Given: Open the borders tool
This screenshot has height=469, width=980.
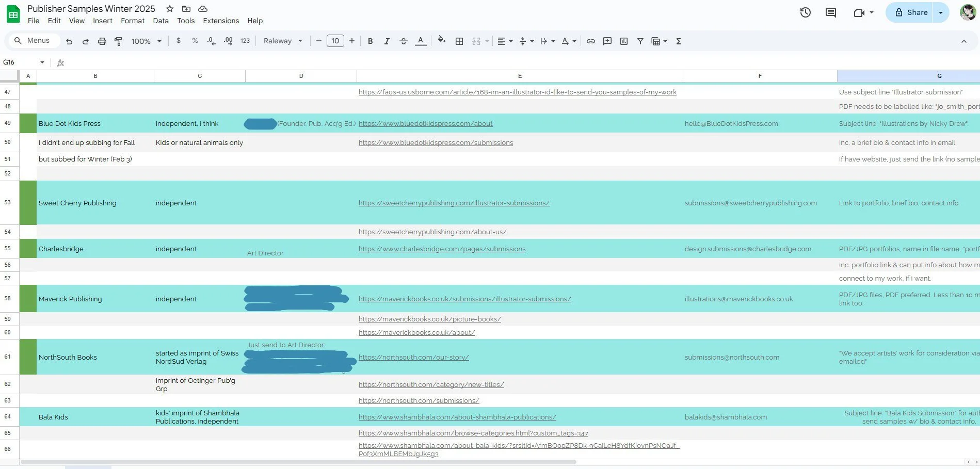Looking at the screenshot, I should pos(459,41).
